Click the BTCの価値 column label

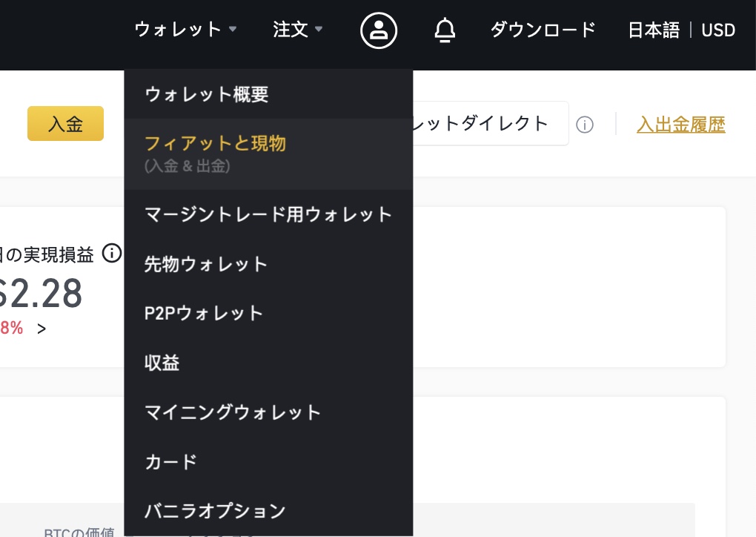[79, 532]
